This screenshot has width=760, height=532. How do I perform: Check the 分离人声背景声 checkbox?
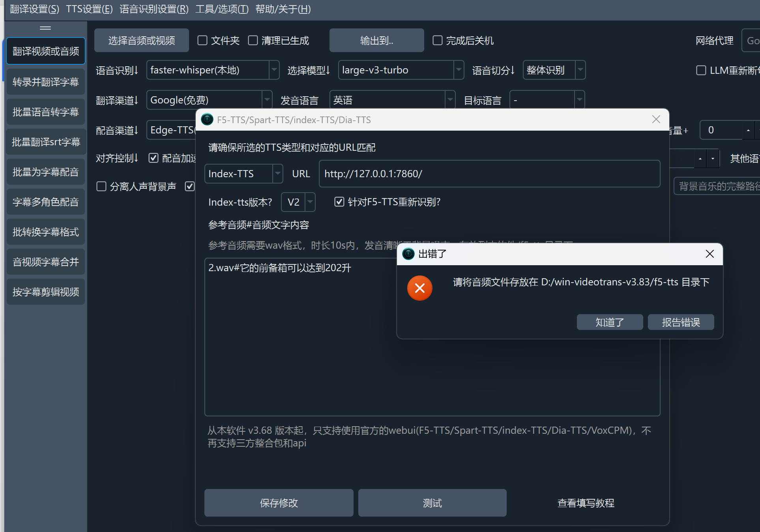point(101,186)
